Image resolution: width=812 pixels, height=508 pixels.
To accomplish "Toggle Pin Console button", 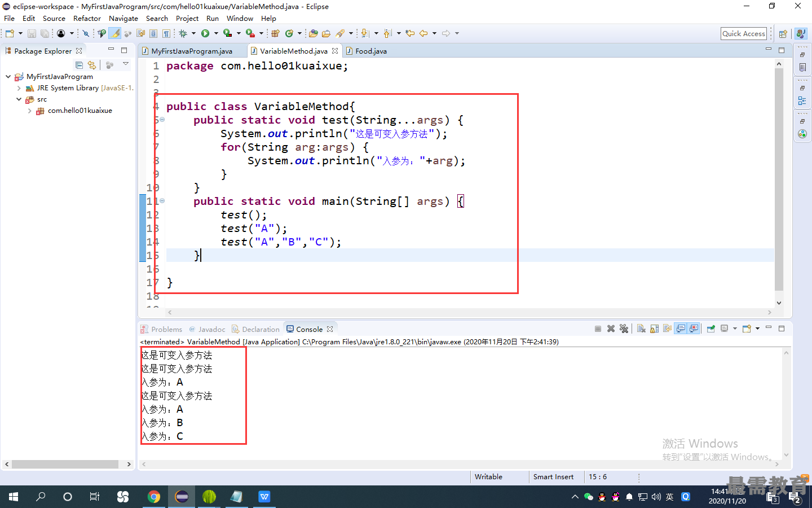I will pyautogui.click(x=710, y=329).
